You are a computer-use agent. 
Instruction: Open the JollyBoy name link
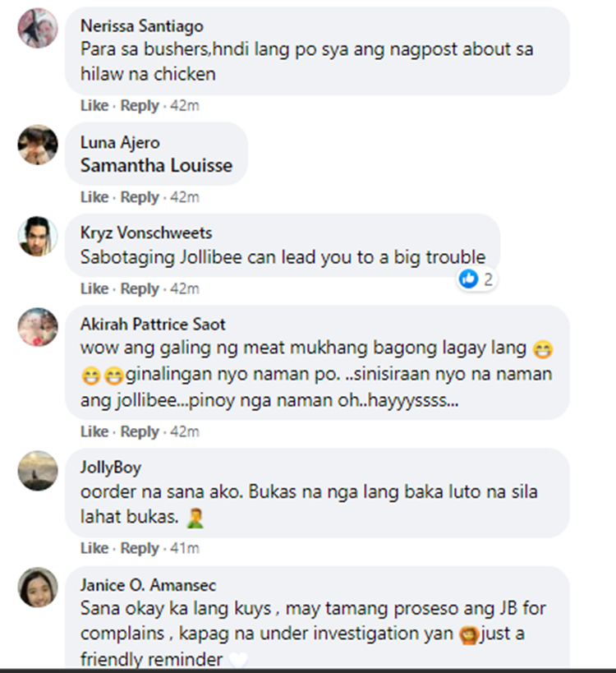pyautogui.click(x=111, y=468)
